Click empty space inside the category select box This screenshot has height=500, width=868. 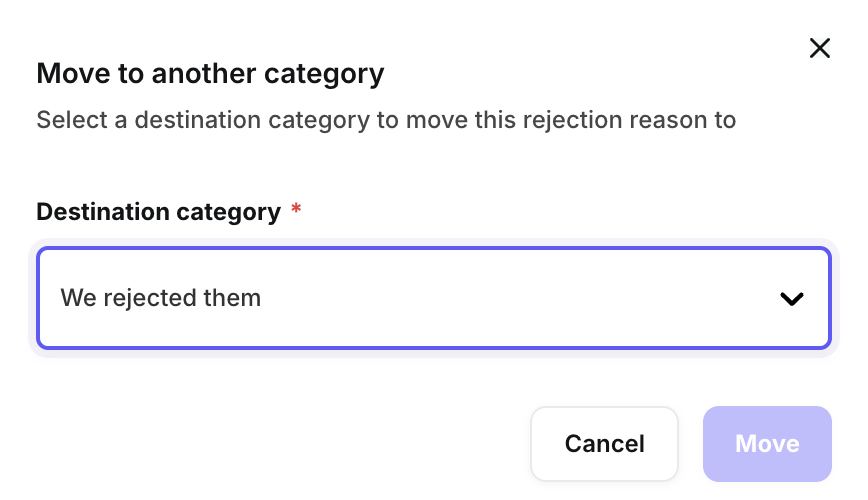pos(520,298)
